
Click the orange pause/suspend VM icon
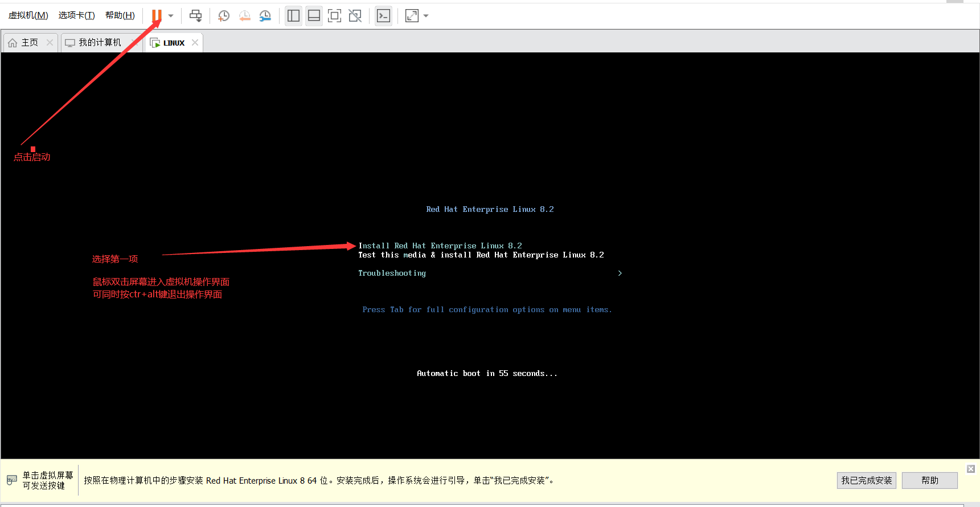(x=157, y=16)
